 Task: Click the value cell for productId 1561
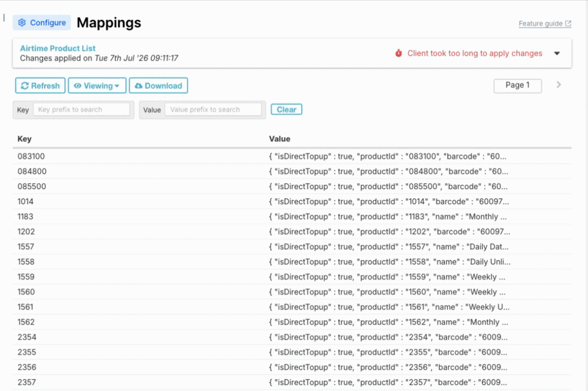[389, 307]
